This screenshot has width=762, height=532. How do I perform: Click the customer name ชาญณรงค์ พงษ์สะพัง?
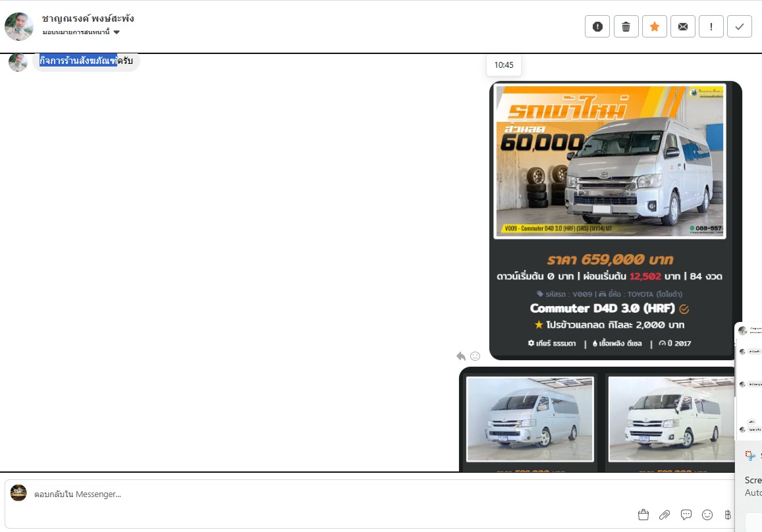click(88, 18)
